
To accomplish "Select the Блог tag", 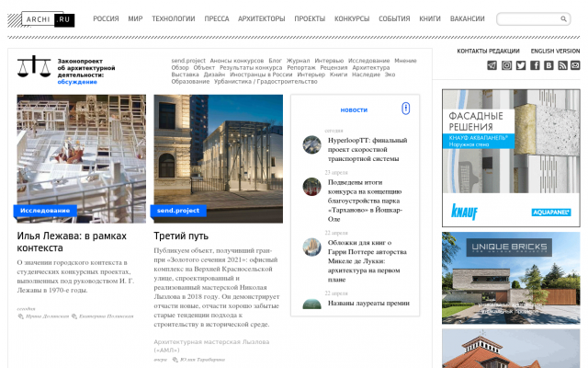I will tap(275, 61).
